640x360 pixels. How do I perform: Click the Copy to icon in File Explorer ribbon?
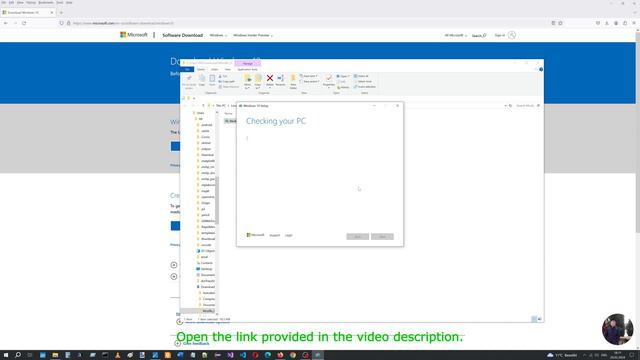(258, 79)
